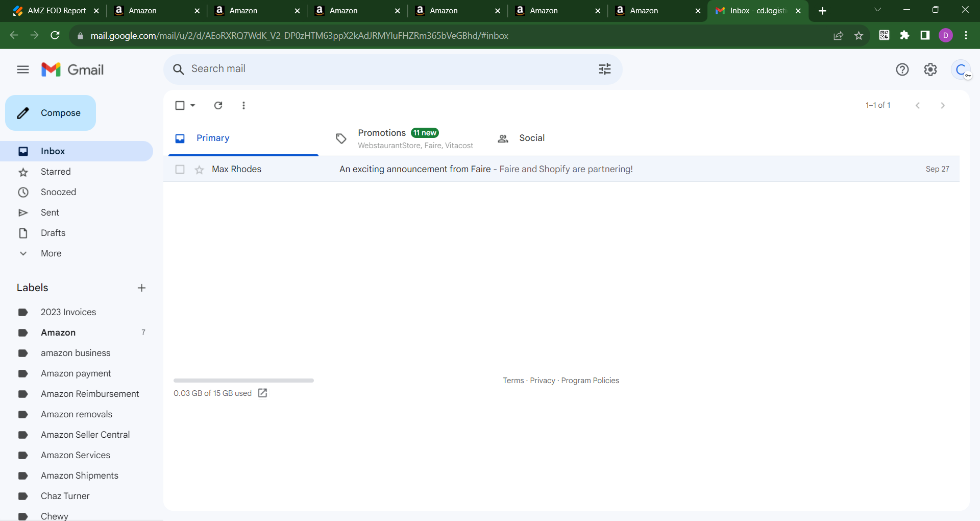This screenshot has width=980, height=521.
Task: Open the Privacy link
Action: tap(543, 381)
